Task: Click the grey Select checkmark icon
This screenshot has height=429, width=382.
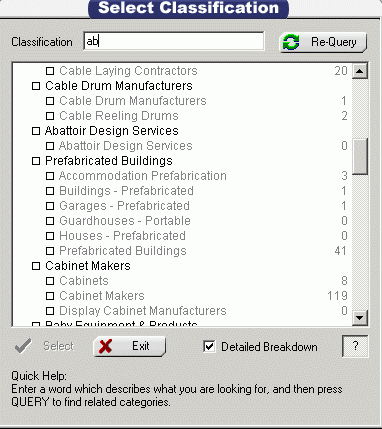Action: click(x=23, y=346)
